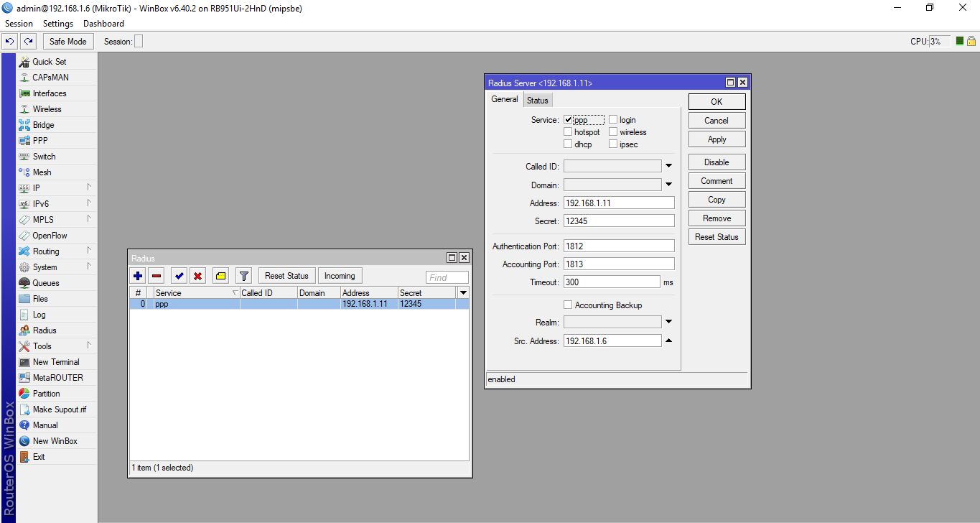Check Accounting Backup option
980x523 pixels.
(x=568, y=305)
